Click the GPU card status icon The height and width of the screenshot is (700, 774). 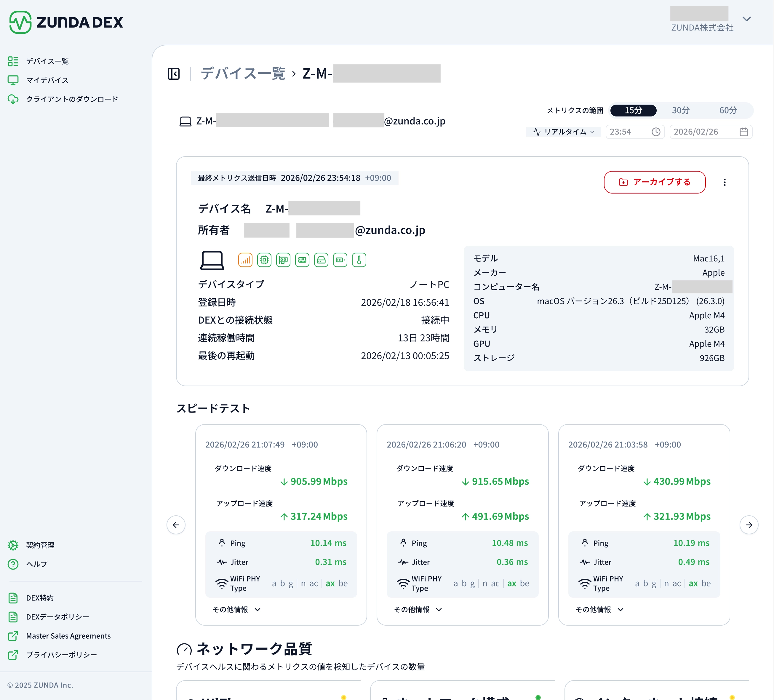click(283, 260)
